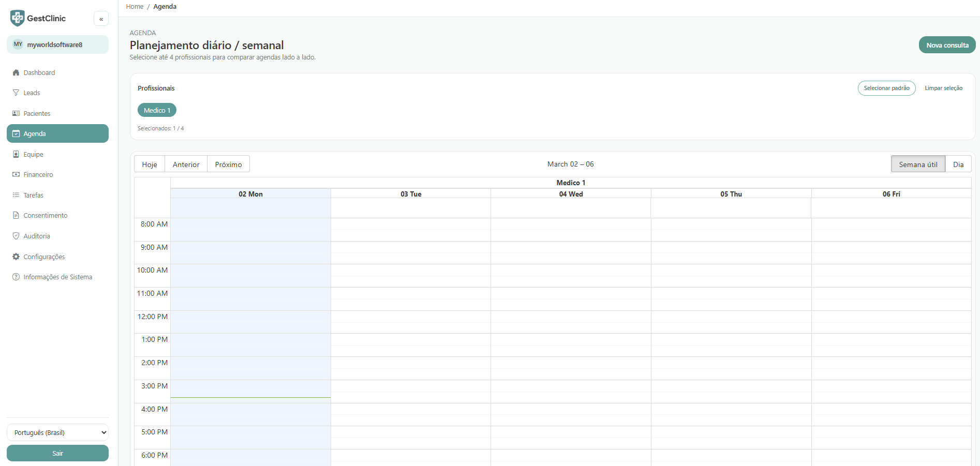
Task: Switch view to Dia
Action: tap(958, 164)
